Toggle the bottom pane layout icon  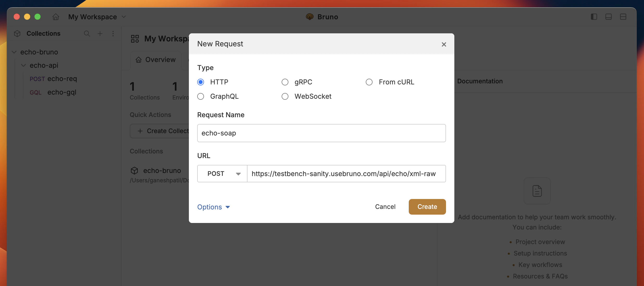609,16
